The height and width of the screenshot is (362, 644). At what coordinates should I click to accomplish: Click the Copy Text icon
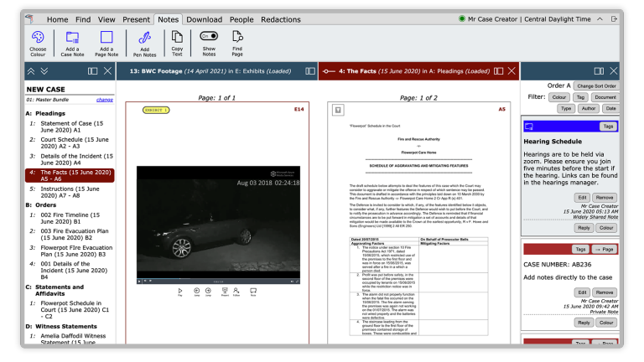(x=177, y=37)
